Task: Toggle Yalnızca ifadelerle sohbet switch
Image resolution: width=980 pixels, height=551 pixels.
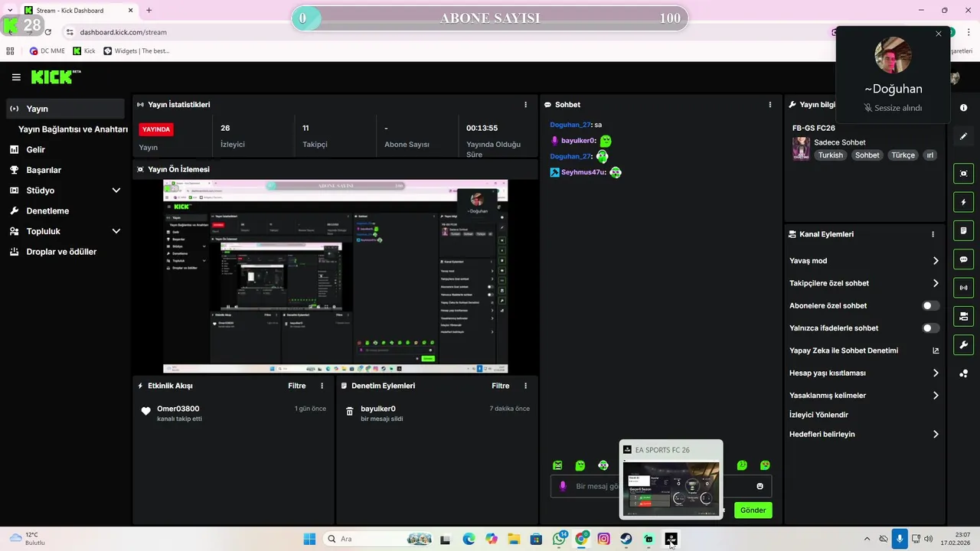Action: [x=930, y=328]
